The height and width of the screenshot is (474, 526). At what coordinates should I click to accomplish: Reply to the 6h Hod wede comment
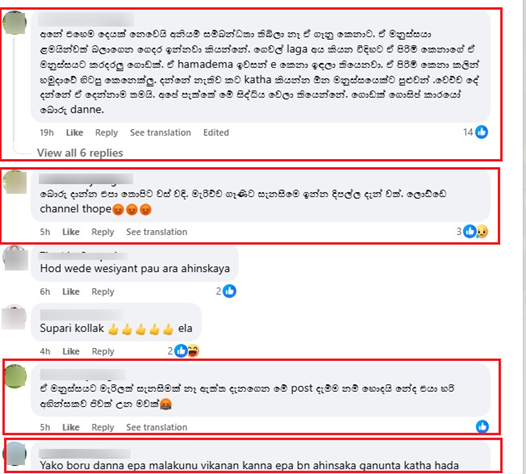click(103, 292)
